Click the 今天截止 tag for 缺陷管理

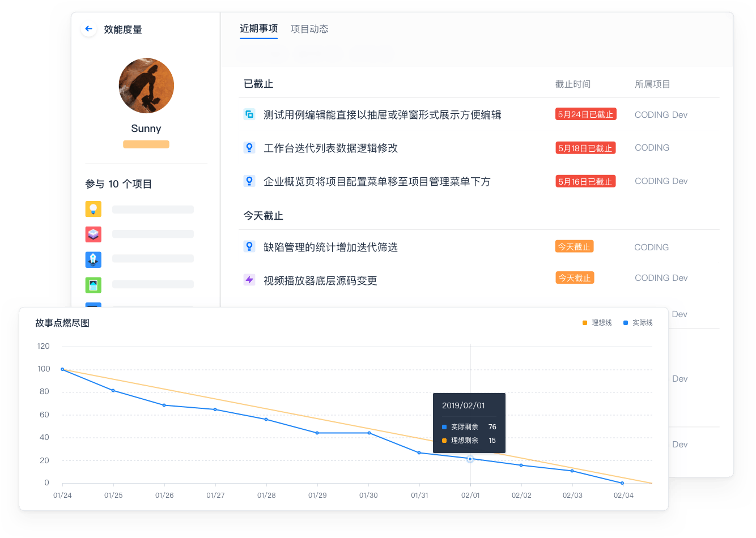point(574,247)
